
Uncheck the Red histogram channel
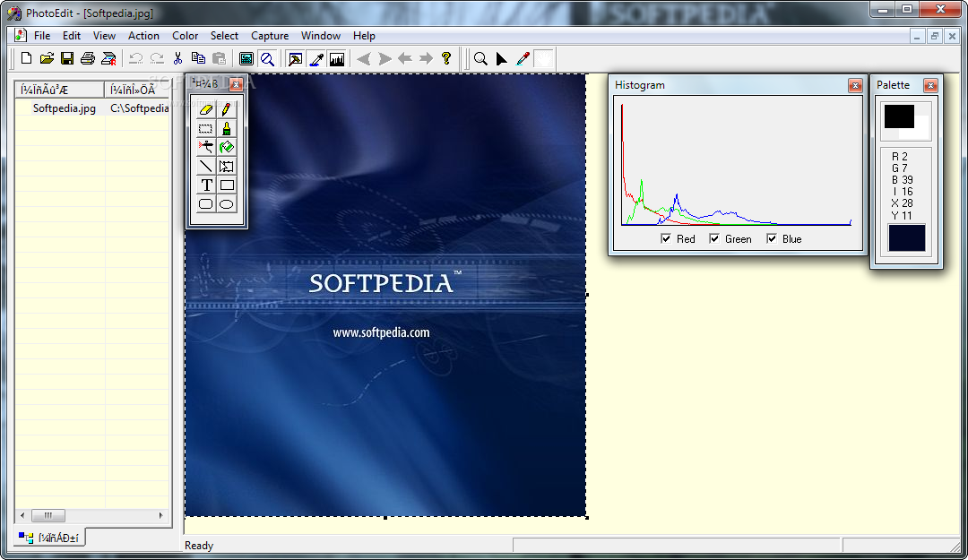tap(665, 238)
